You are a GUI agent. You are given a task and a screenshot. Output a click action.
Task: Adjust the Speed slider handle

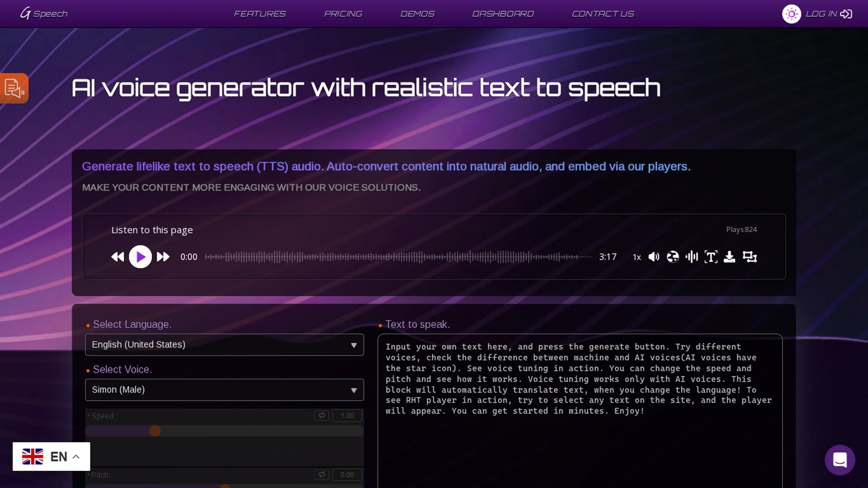tap(155, 431)
